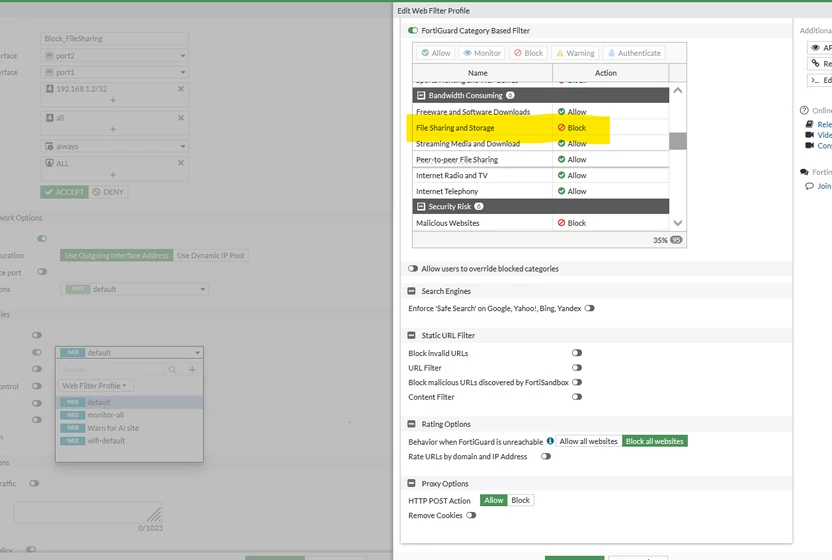The height and width of the screenshot is (560, 832).
Task: Click search magnifier icon in profile dropdown
Action: click(172, 370)
